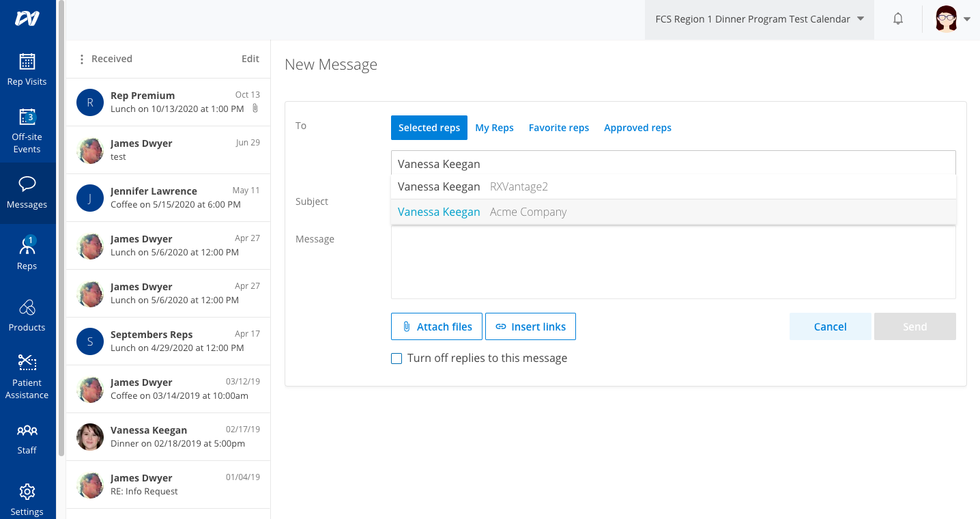Open Messages from the sidebar
The image size is (980, 519).
(27, 183)
